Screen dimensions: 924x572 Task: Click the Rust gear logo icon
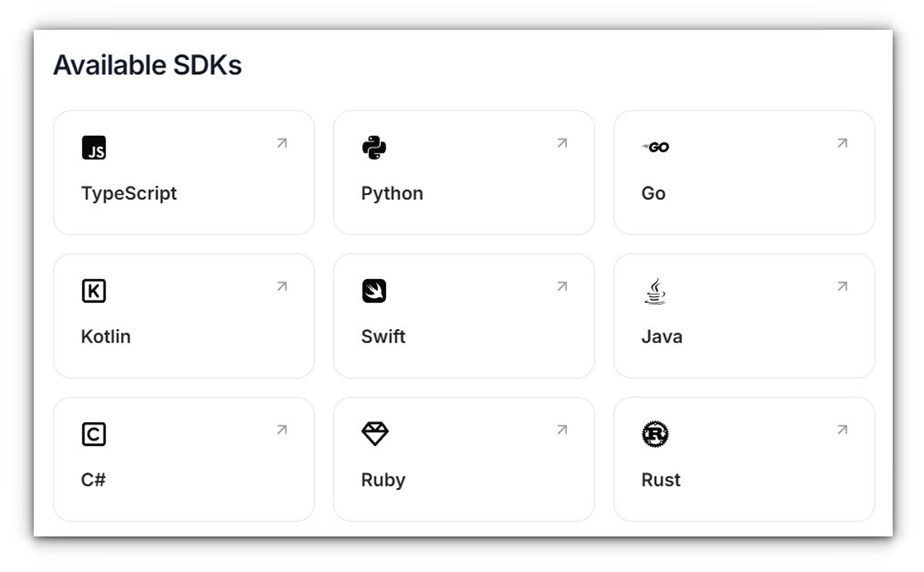click(x=655, y=435)
